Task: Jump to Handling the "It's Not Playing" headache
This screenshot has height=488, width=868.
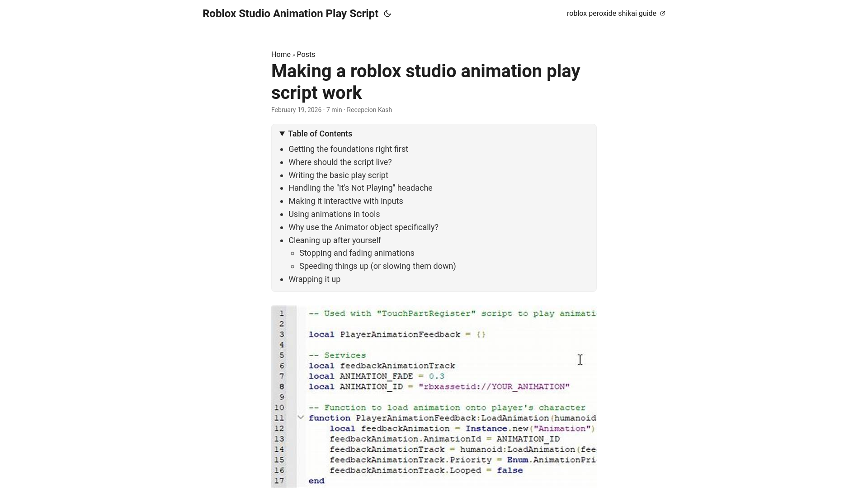Action: coord(360,188)
